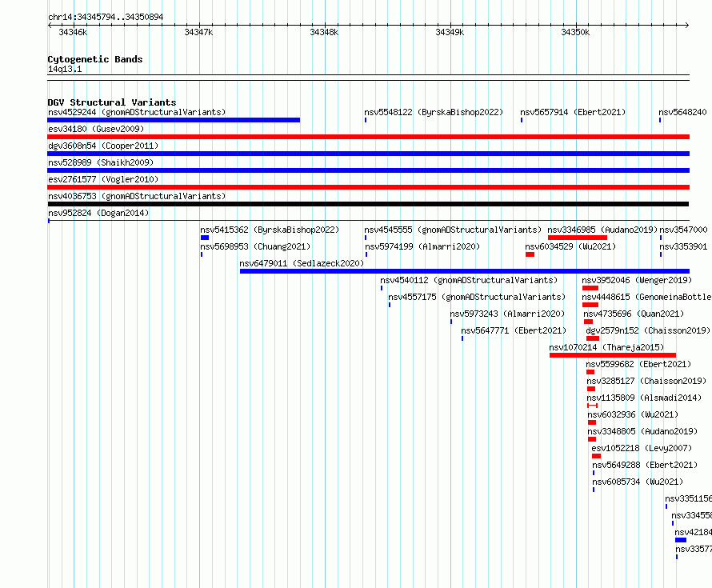This screenshot has height=588, width=712.
Task: Open dgv2579n152 (Chaisson2019) variant
Action: [648, 330]
